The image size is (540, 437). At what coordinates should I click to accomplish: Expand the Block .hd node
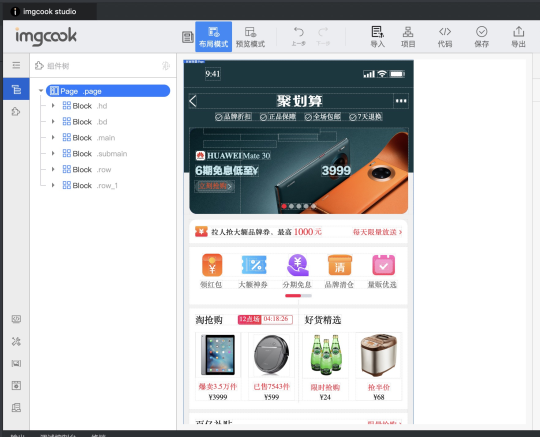pos(53,105)
